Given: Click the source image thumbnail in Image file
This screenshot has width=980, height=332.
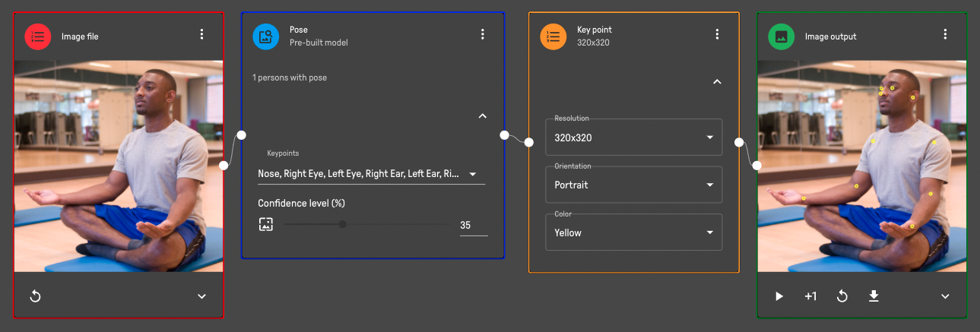Looking at the screenshot, I should tap(119, 166).
